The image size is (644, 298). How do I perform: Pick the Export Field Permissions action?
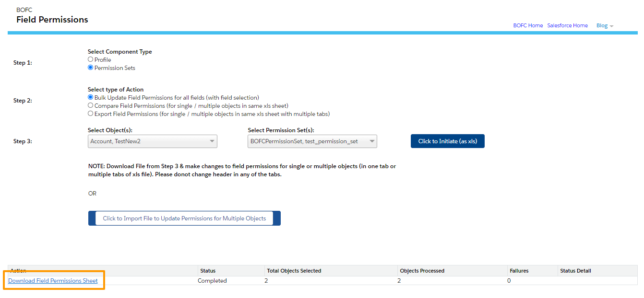click(90, 114)
